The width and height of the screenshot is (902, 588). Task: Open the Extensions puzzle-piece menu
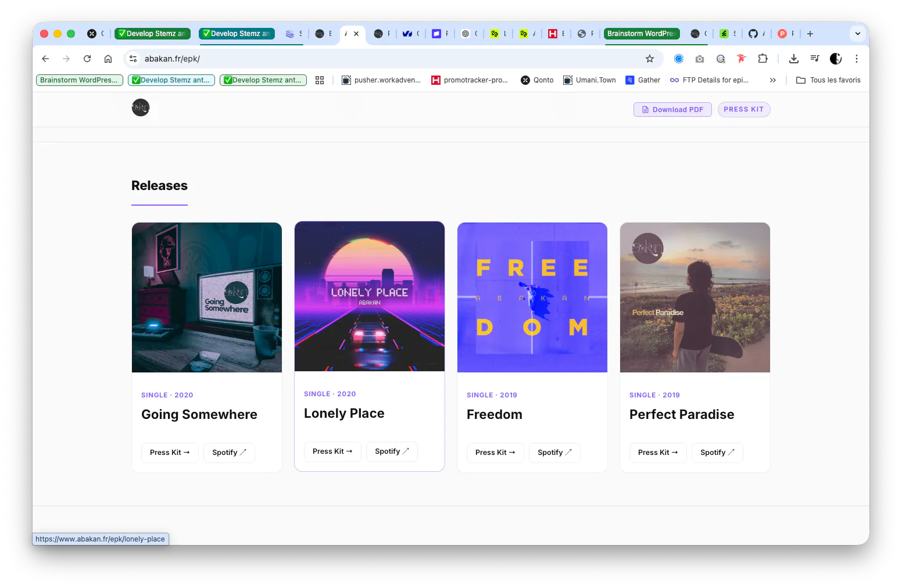763,59
